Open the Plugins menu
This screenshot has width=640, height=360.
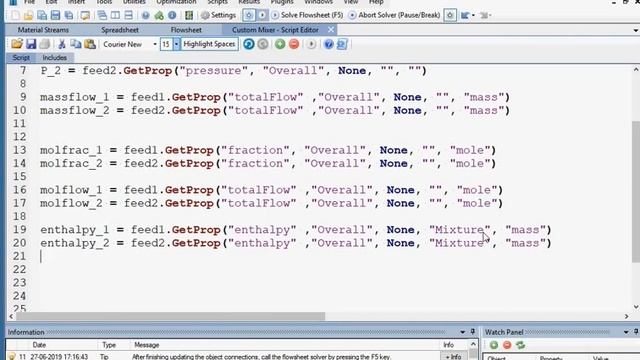282,2
